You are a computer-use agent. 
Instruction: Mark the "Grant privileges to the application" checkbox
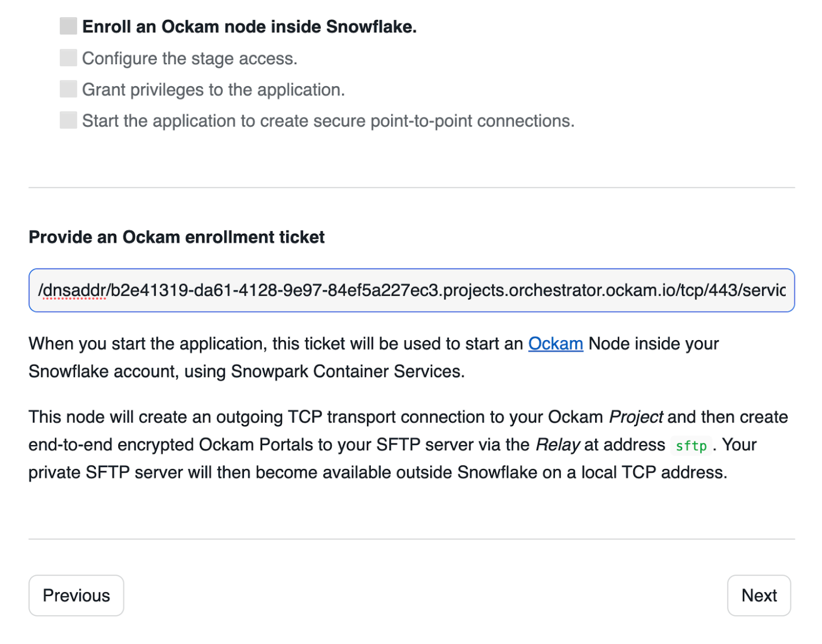67,89
